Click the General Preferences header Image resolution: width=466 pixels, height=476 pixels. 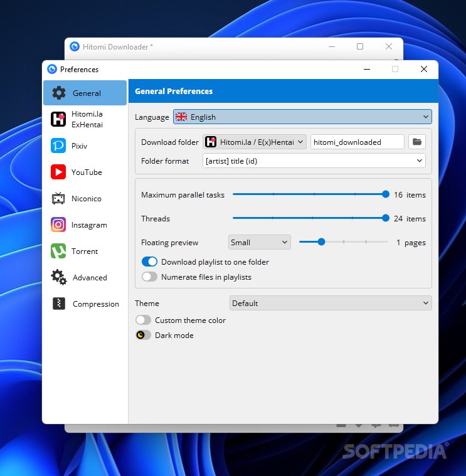[x=174, y=91]
